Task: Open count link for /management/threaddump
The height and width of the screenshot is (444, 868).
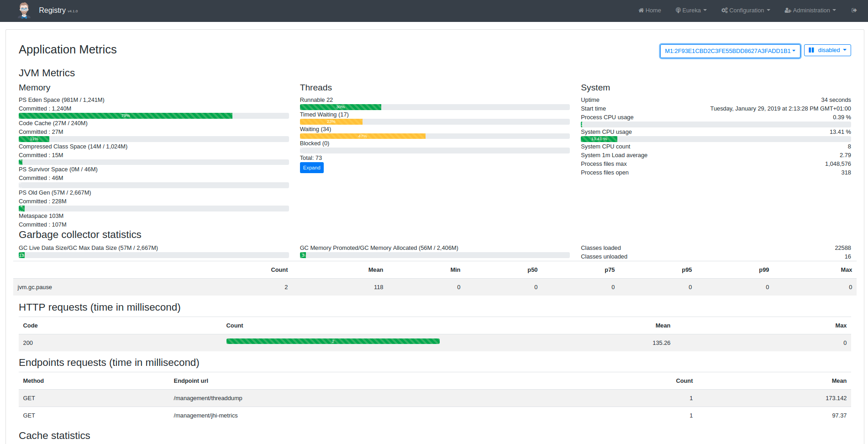Action: 691,398
